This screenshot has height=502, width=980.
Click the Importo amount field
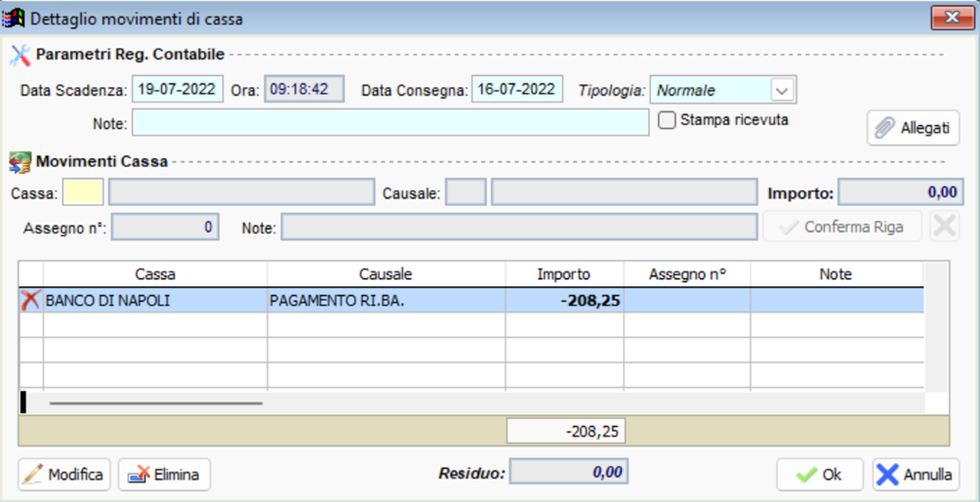[x=901, y=192]
